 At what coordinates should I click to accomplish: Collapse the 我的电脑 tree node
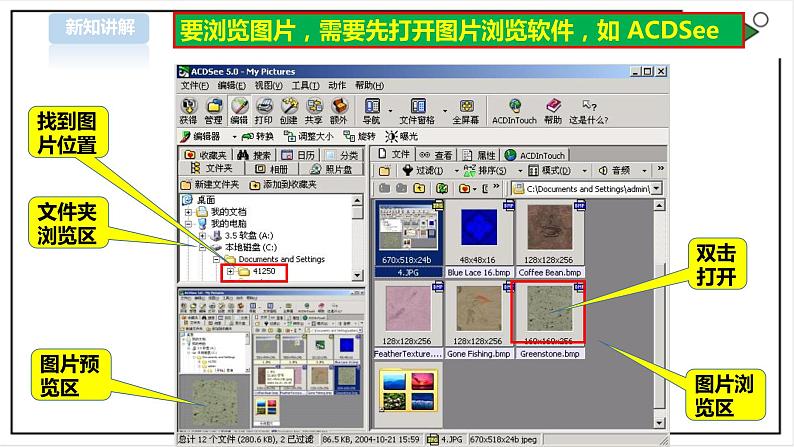click(x=188, y=224)
